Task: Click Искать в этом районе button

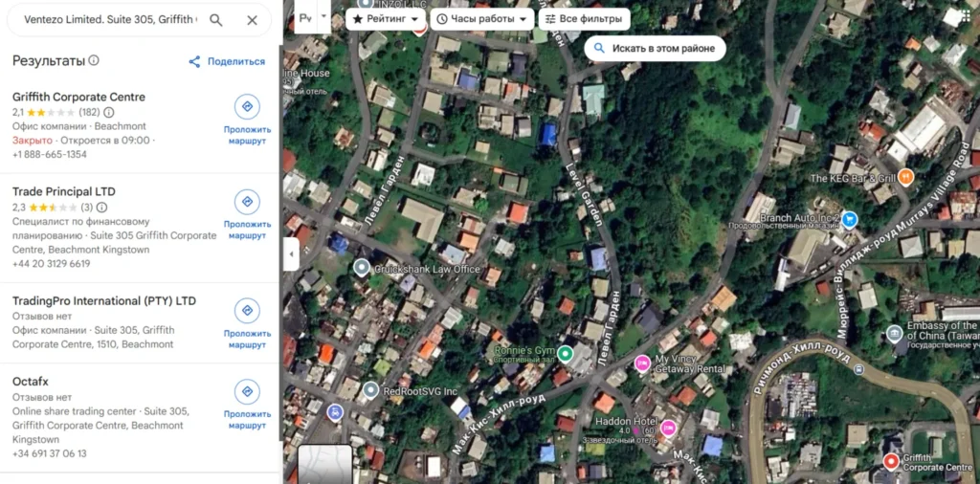Action: point(654,48)
